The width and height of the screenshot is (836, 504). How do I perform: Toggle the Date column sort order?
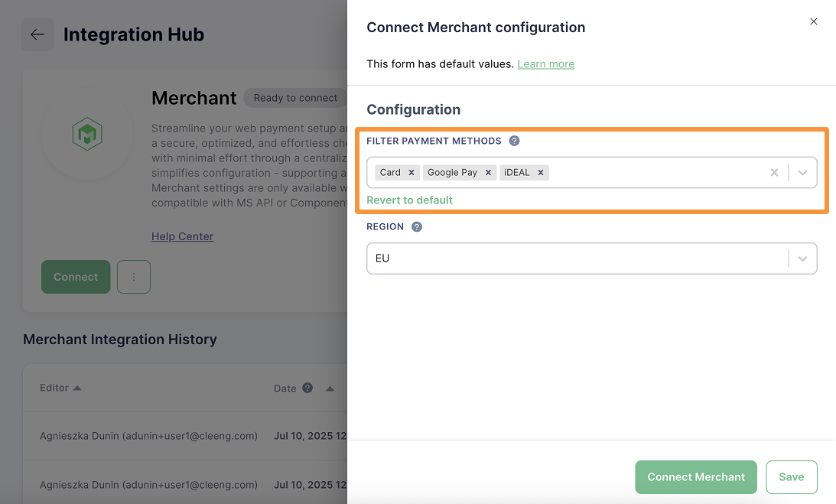pyautogui.click(x=329, y=389)
